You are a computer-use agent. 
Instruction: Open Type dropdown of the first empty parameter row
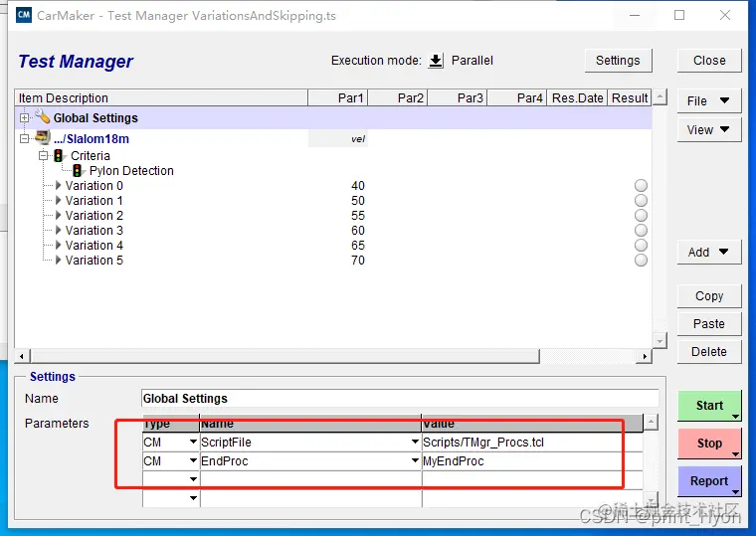[x=193, y=479]
